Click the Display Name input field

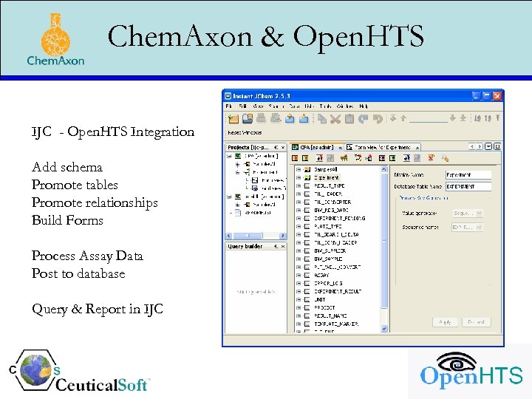point(468,174)
